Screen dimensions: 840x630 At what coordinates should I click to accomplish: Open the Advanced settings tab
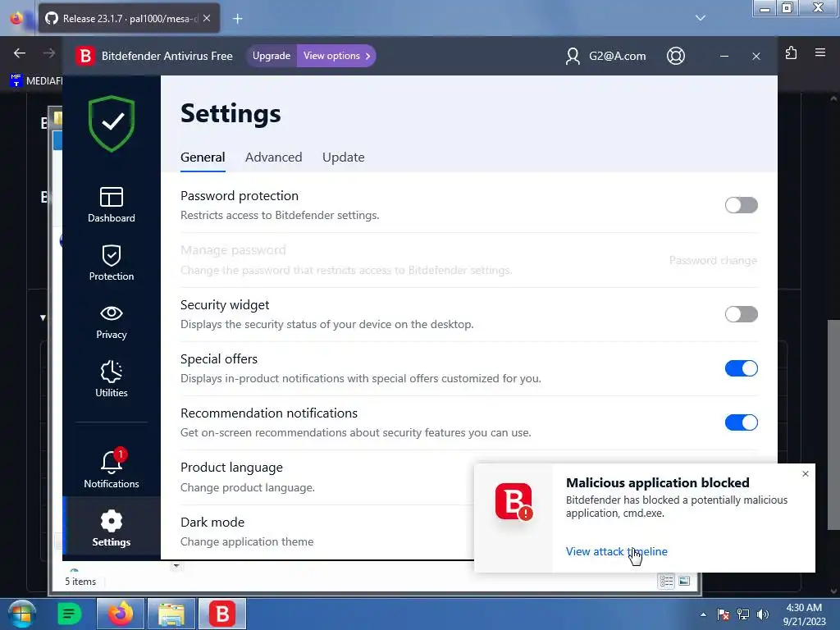pyautogui.click(x=274, y=157)
